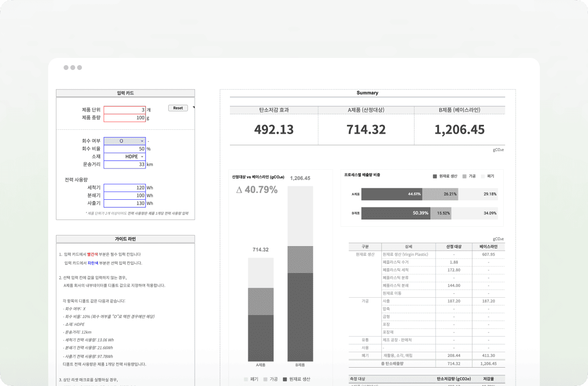Click the Reset button
588x386 pixels.
click(x=178, y=108)
